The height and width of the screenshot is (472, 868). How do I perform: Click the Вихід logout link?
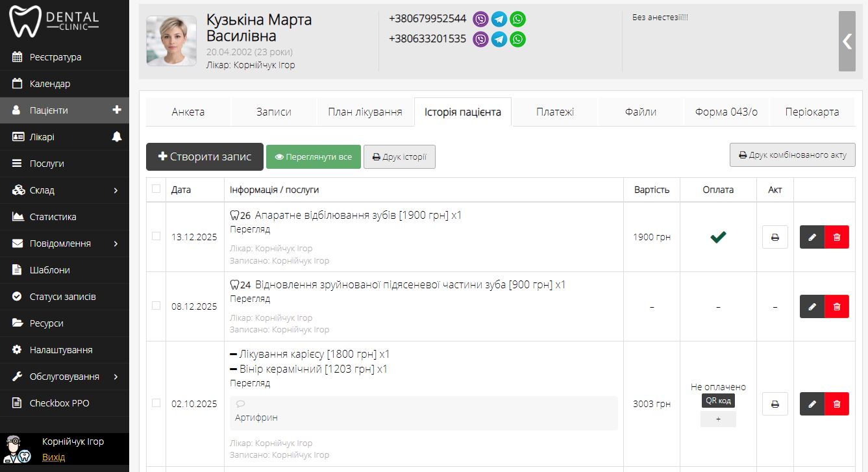click(53, 457)
